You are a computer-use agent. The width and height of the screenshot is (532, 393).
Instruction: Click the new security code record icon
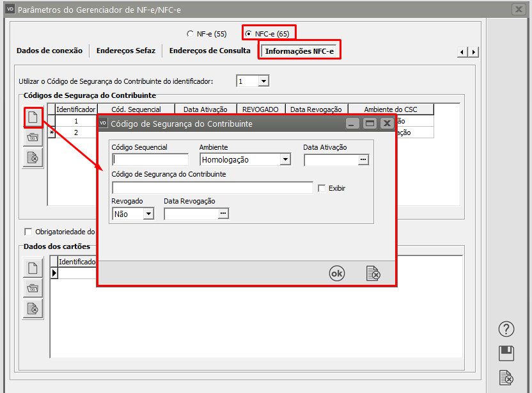pos(33,117)
